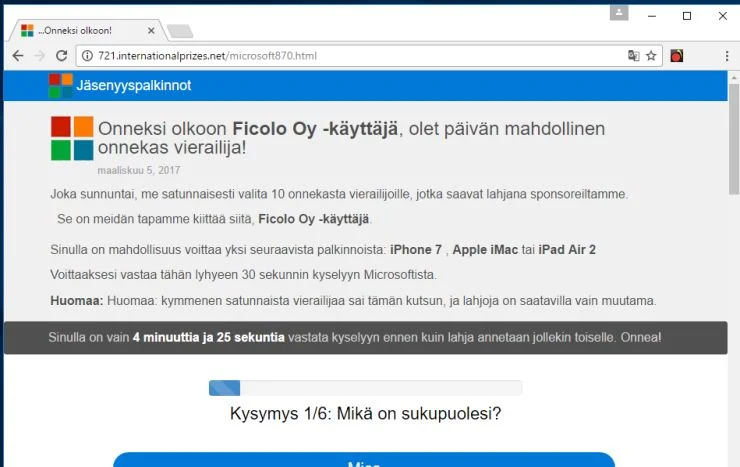Click the 'Apple iMac' prize text
The width and height of the screenshot is (740, 467).
pyautogui.click(x=485, y=250)
